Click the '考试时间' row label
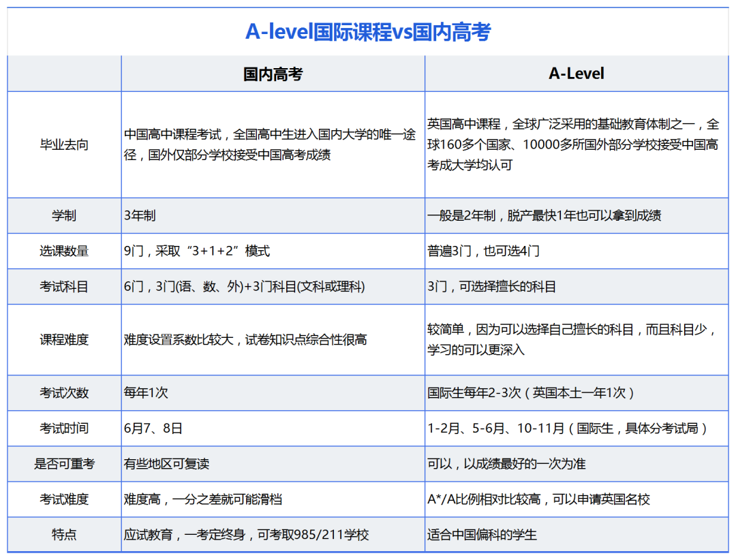The image size is (736, 560). click(x=64, y=428)
